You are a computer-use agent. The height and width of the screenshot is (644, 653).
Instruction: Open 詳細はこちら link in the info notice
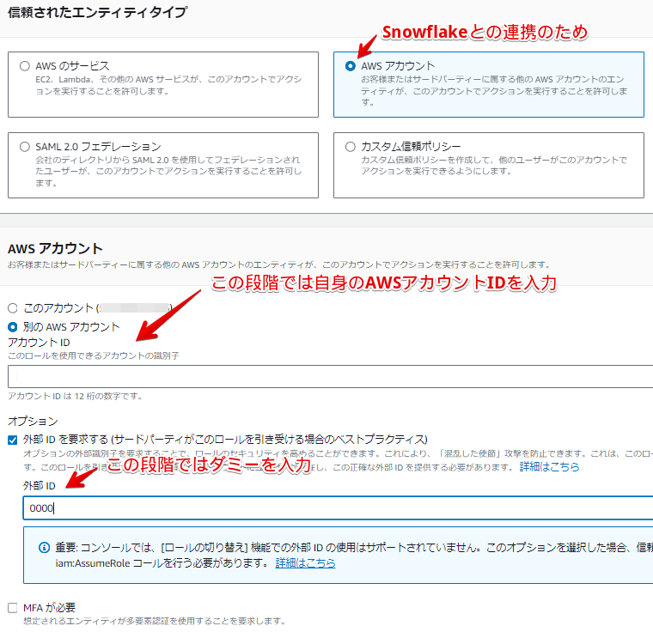(305, 563)
